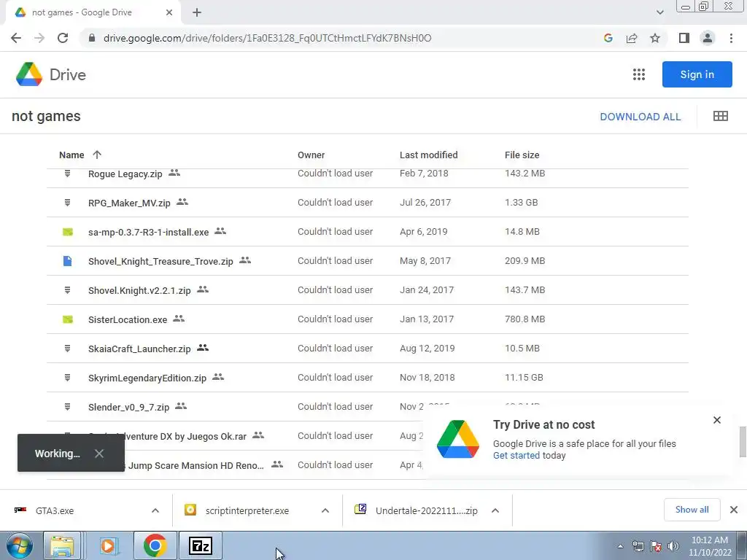Image resolution: width=747 pixels, height=560 pixels.
Task: Click the Owner column header
Action: tap(311, 155)
